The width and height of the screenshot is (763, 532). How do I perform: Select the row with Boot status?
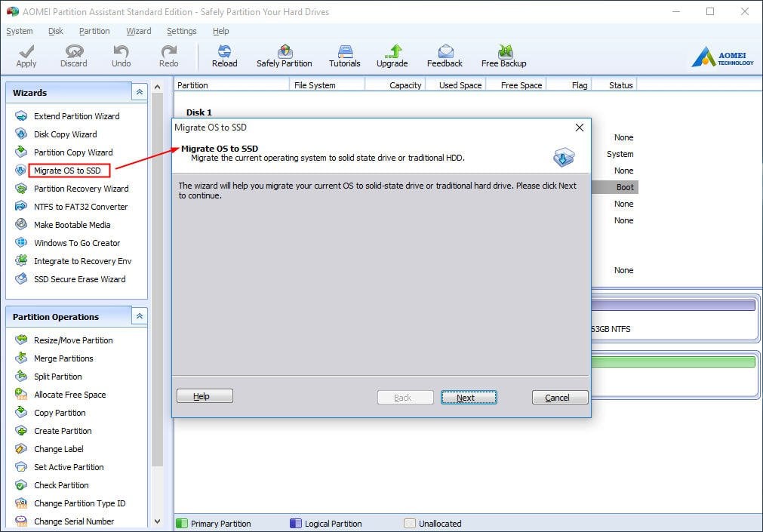pos(614,187)
